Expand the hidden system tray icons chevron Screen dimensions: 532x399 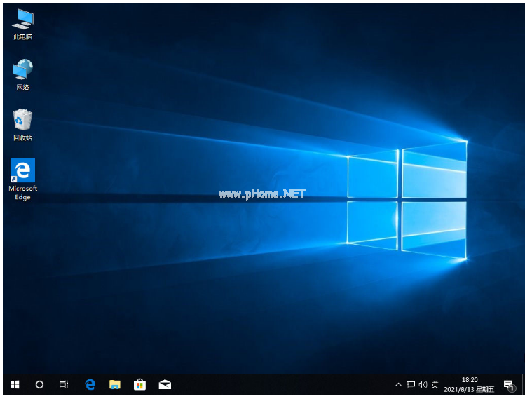pos(399,384)
